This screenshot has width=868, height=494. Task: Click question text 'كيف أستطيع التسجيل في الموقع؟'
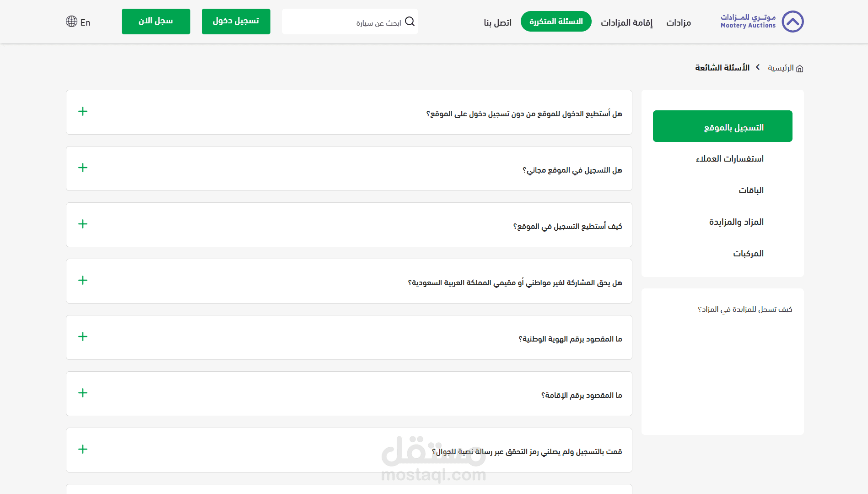tap(568, 227)
